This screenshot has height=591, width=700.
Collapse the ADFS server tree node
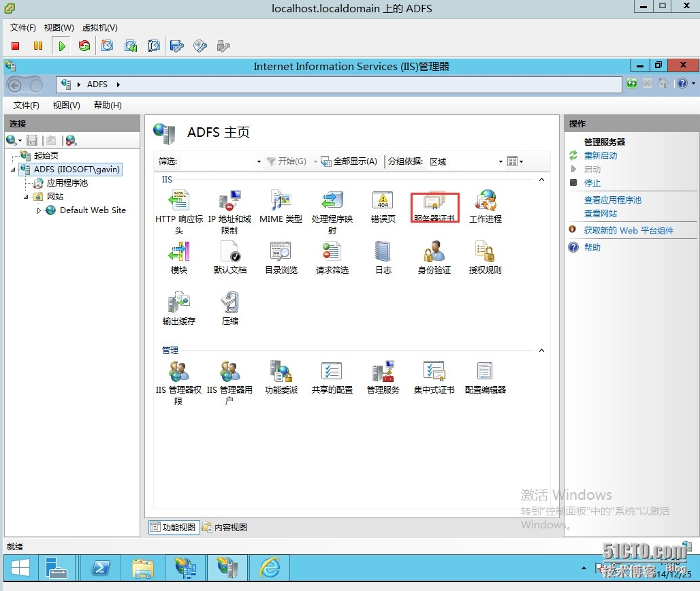click(13, 170)
